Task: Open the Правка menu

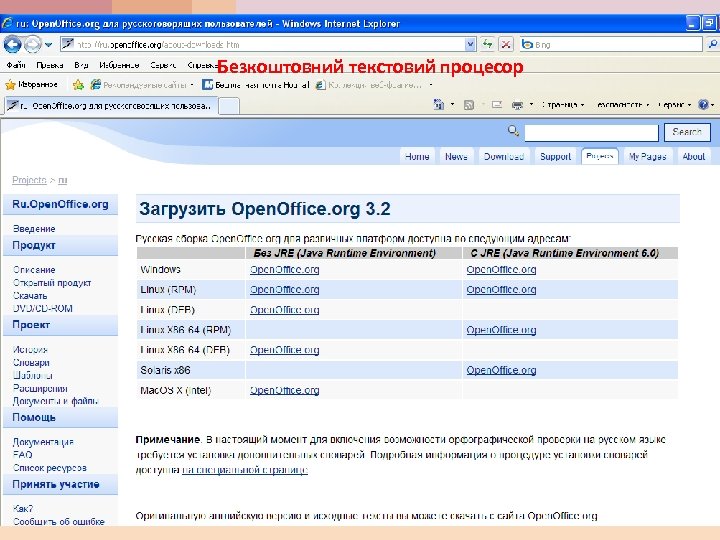Action: [50, 65]
